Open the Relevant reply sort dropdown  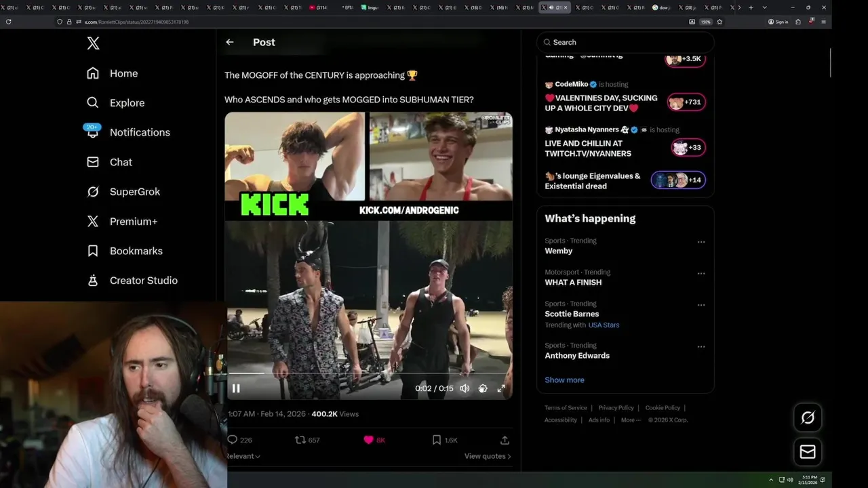pyautogui.click(x=243, y=456)
